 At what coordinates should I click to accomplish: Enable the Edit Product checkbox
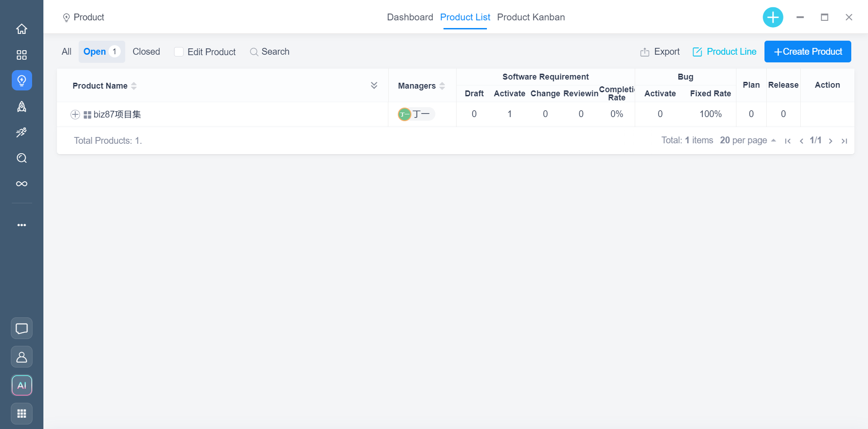(179, 52)
